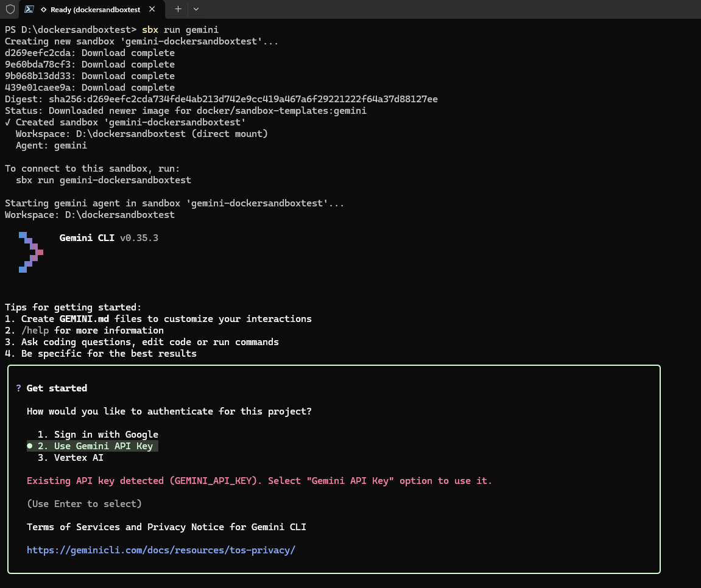Choose option 3. Vertex AI
The height and width of the screenshot is (588, 701).
pyautogui.click(x=71, y=458)
